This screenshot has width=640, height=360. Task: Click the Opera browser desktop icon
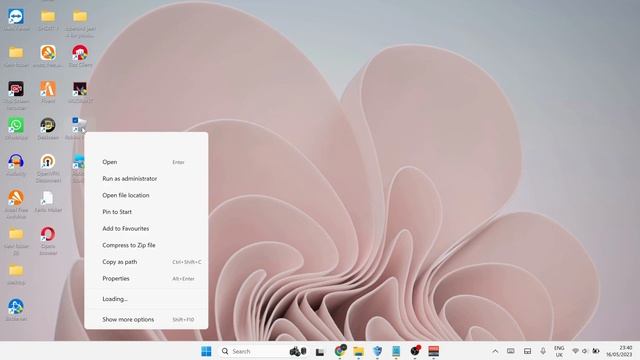48,234
